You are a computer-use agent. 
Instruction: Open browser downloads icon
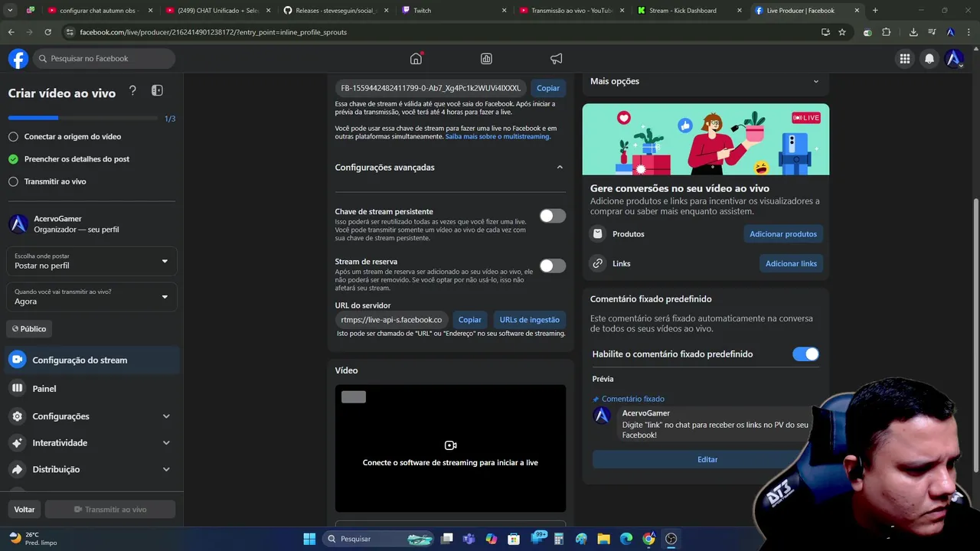pyautogui.click(x=913, y=32)
